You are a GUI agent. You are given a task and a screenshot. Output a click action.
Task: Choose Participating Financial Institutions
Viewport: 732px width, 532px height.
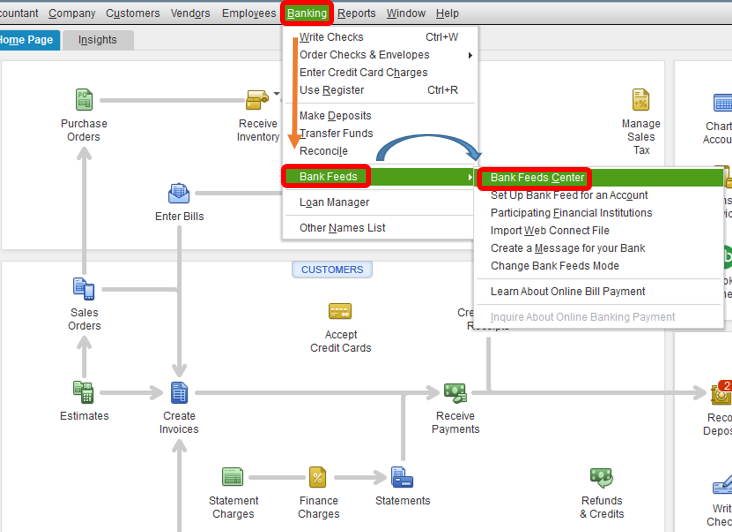(599, 213)
